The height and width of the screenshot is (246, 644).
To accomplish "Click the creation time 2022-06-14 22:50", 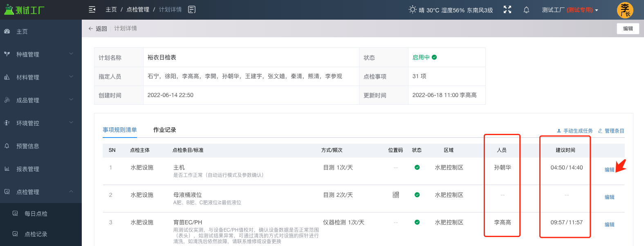I will tap(171, 95).
